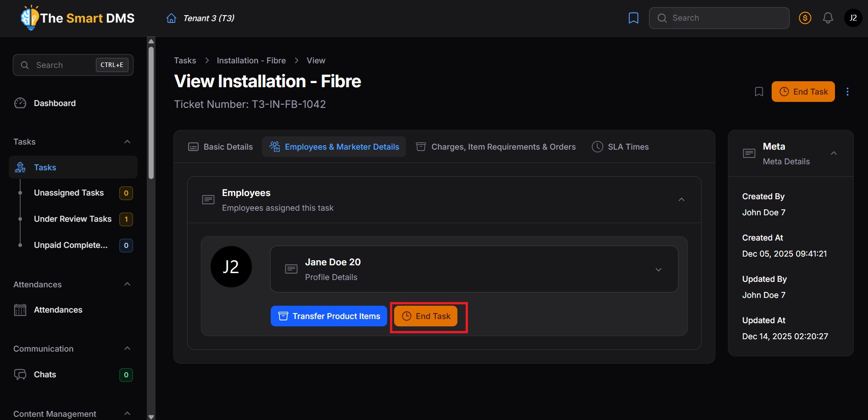
Task: Open bookmarks from the top bar
Action: click(633, 18)
